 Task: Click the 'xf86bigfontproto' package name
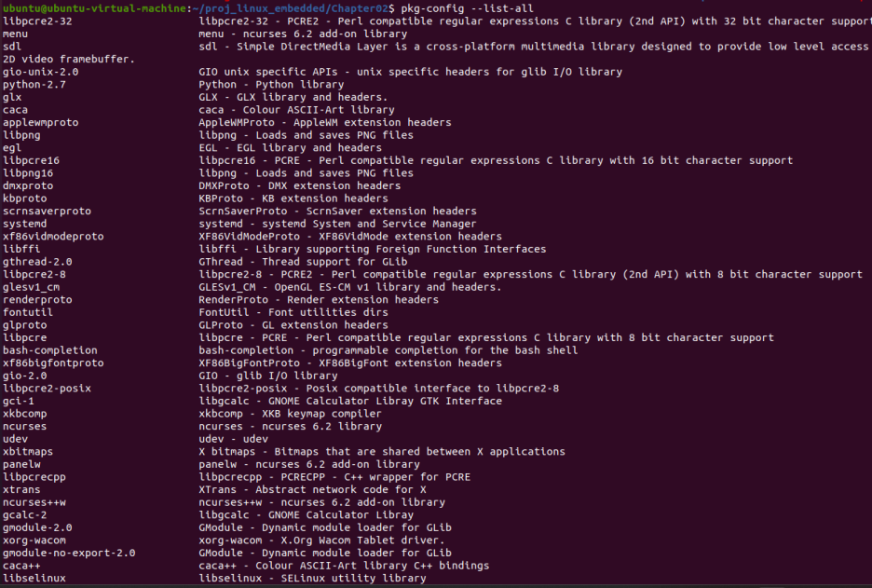(x=53, y=362)
